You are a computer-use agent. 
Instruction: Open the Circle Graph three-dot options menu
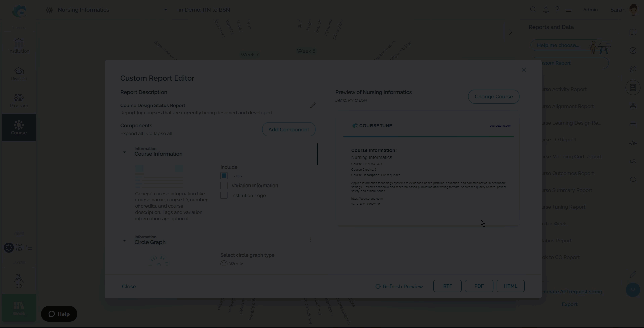pos(311,240)
